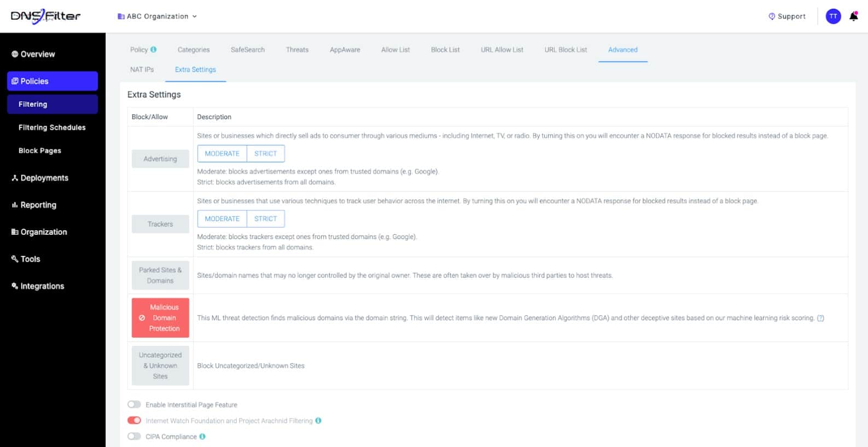Select STRICT for Advertising

click(266, 154)
